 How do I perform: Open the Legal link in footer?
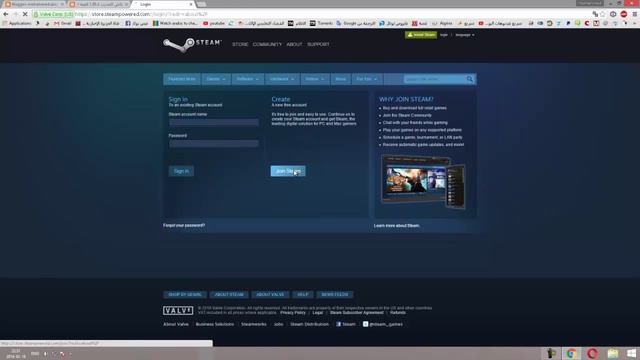(318, 313)
